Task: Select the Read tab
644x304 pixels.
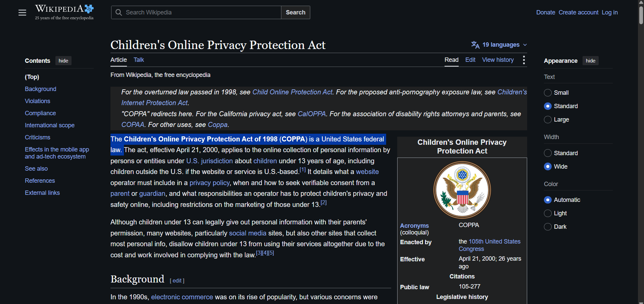Action: (451, 60)
